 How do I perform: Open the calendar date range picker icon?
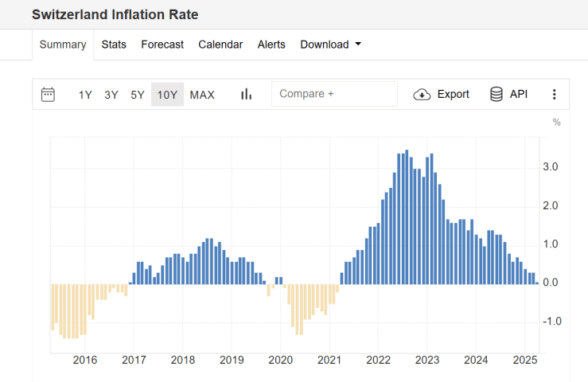click(48, 95)
